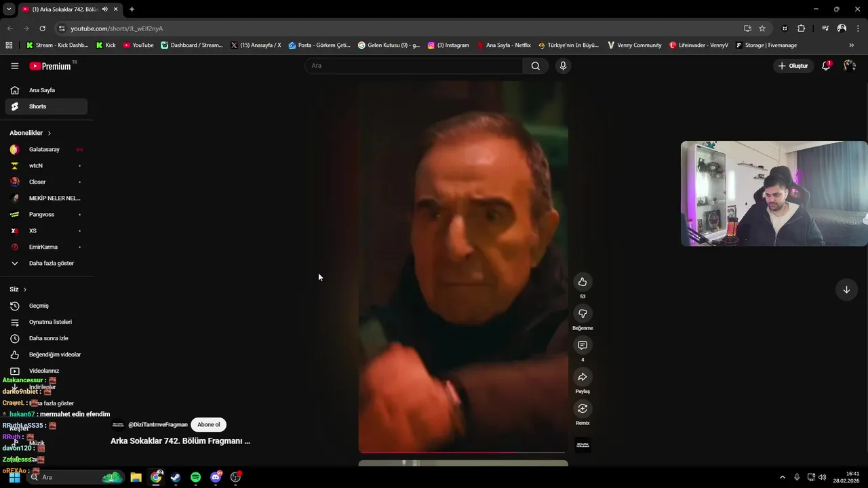Select Shorts in sidebar
868x488 pixels.
pos(46,106)
